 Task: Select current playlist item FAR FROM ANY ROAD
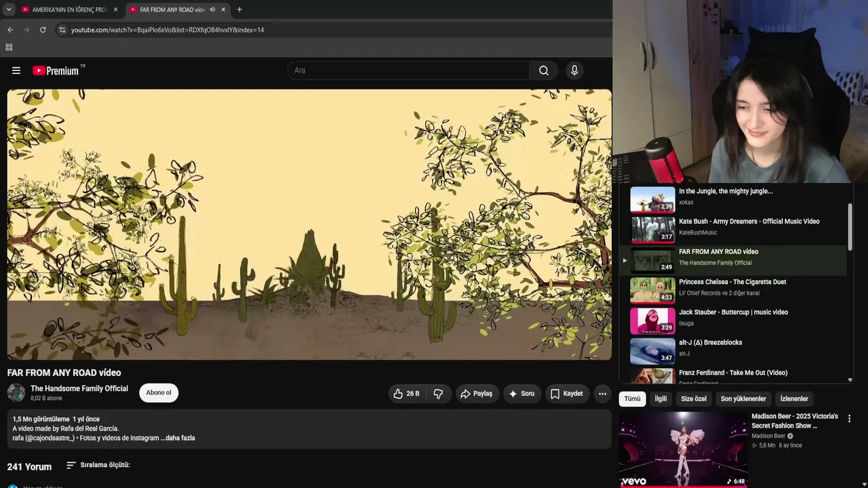click(x=733, y=260)
